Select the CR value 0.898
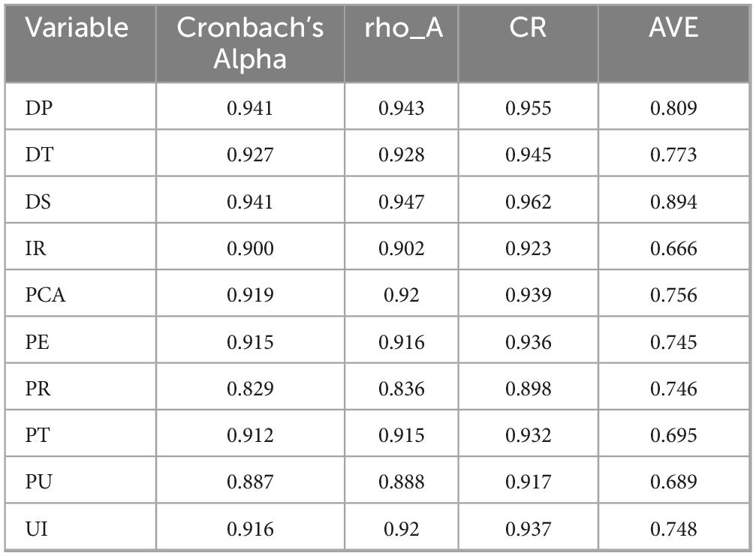 click(528, 389)
